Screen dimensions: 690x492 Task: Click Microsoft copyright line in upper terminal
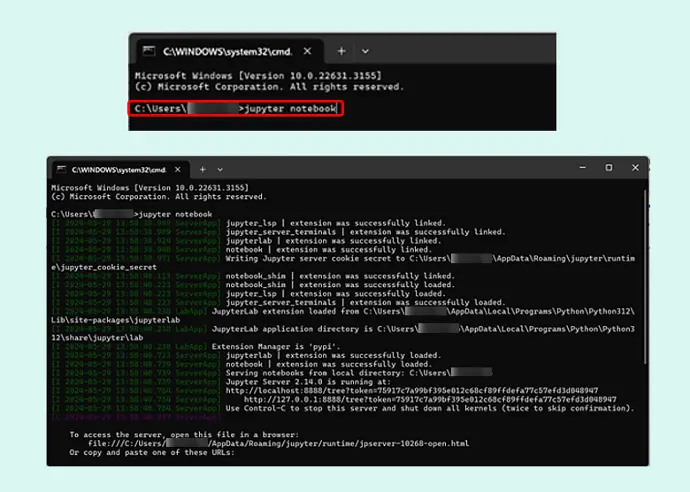coord(269,87)
